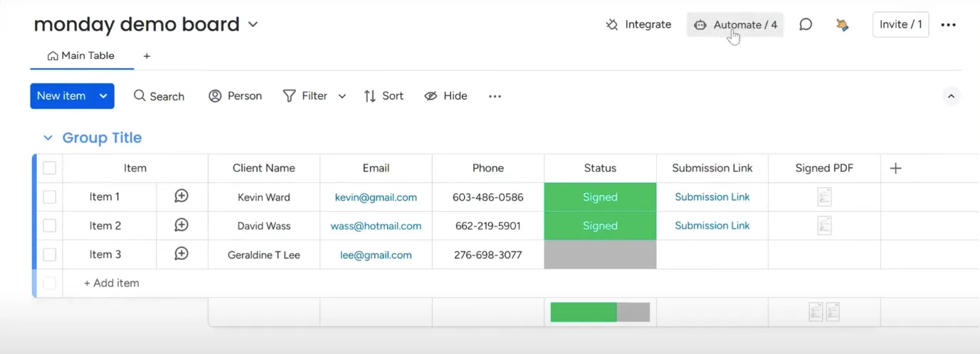Click the Filter funnel button
The height and width of the screenshot is (354, 980).
pyautogui.click(x=305, y=96)
